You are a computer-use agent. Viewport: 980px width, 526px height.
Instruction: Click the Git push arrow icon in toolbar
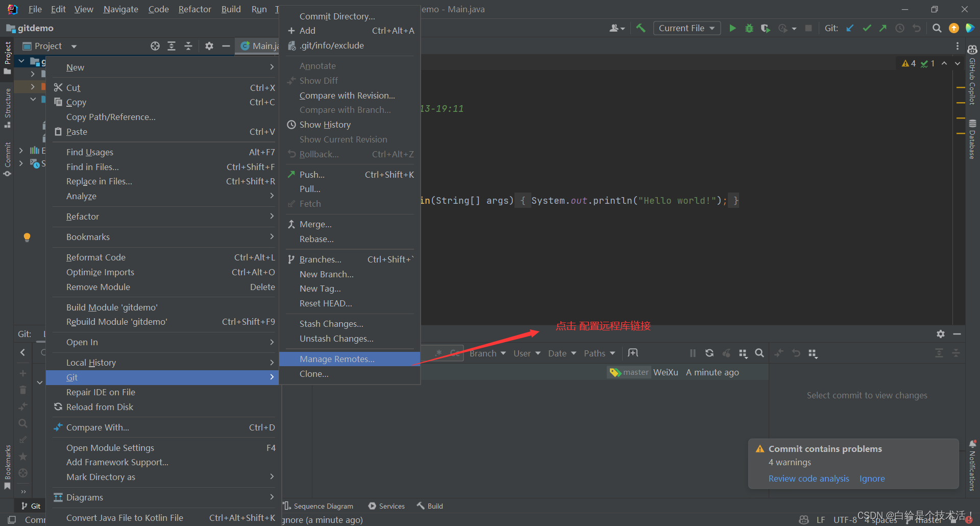883,28
